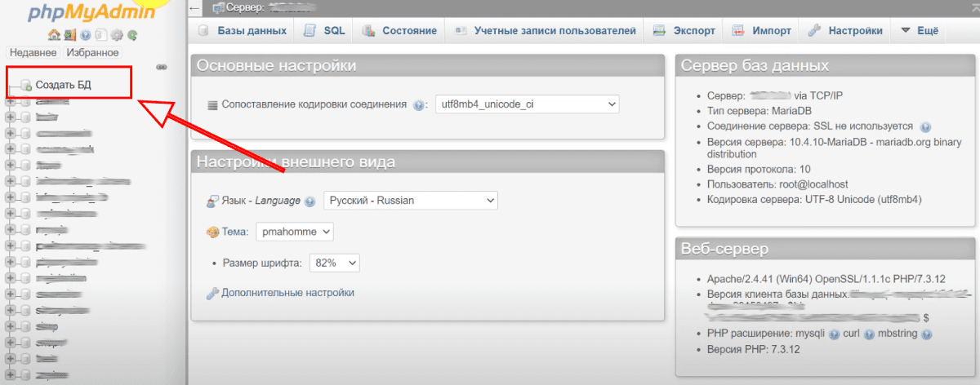Collapse navigation panel with left arrow icon

pos(194,8)
